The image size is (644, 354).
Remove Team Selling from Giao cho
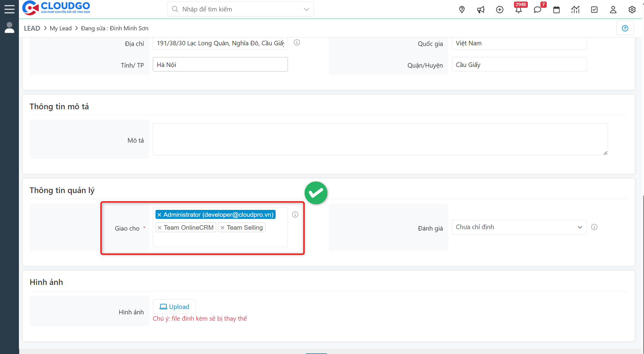pos(222,227)
